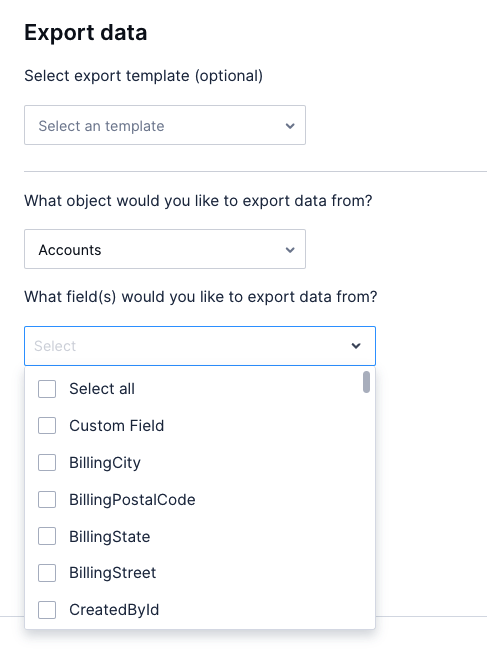Click 'Select export template (optional)' label
Image resolution: width=487 pixels, height=651 pixels.
tap(144, 76)
